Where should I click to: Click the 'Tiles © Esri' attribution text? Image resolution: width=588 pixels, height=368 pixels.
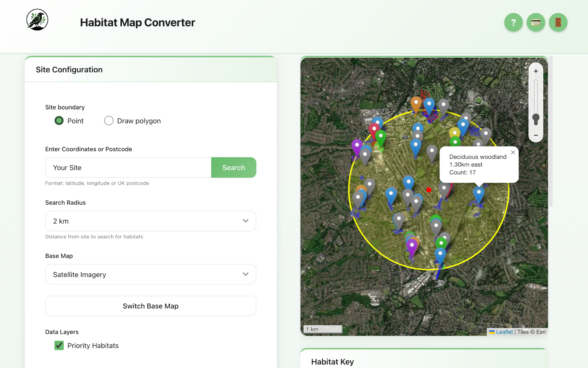click(531, 332)
